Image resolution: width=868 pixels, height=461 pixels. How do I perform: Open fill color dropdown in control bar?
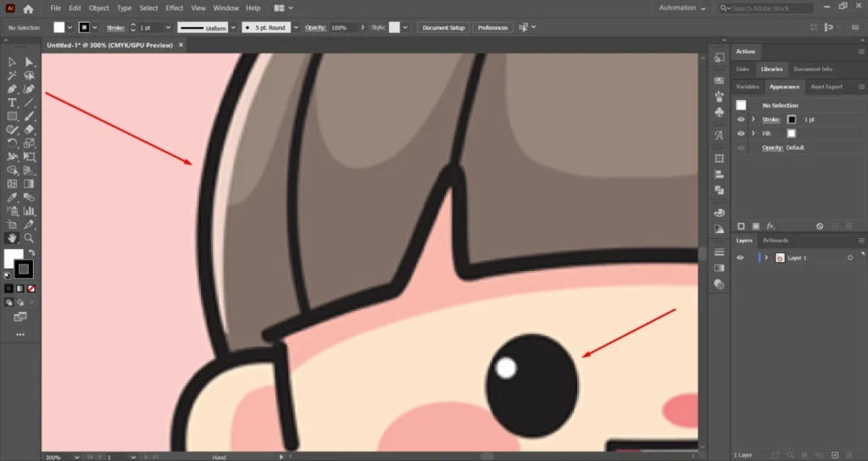coord(70,28)
